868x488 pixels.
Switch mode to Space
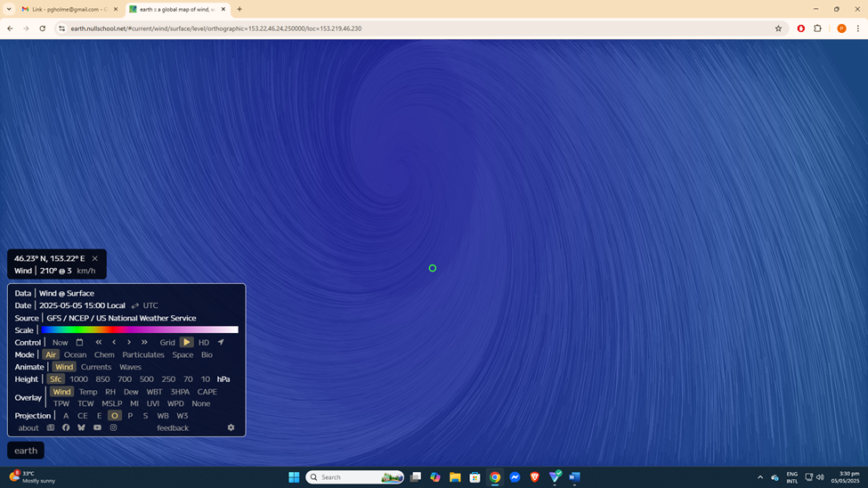coord(183,354)
